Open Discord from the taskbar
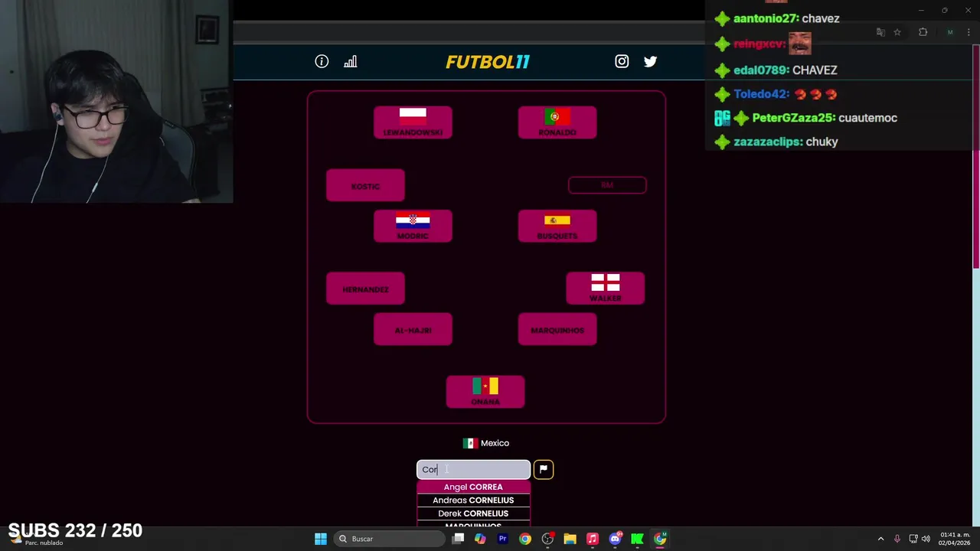The image size is (980, 551). point(615,539)
